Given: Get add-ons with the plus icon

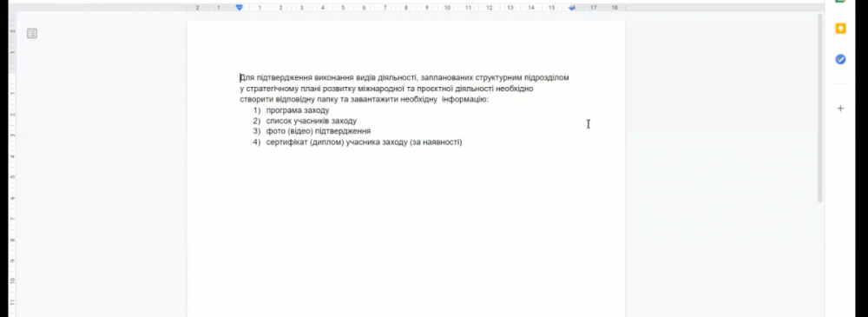Looking at the screenshot, I should 840,109.
